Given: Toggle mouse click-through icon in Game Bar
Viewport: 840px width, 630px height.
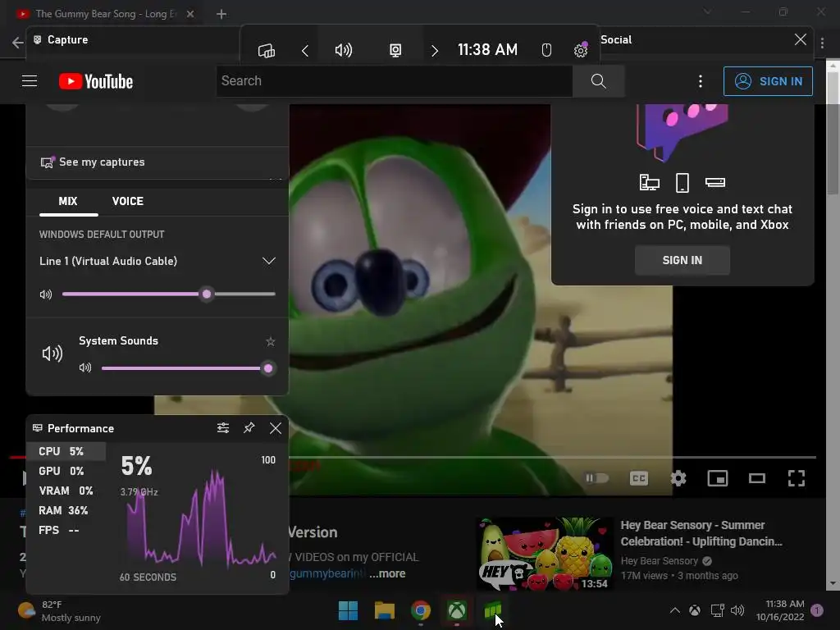Looking at the screenshot, I should pyautogui.click(x=546, y=50).
